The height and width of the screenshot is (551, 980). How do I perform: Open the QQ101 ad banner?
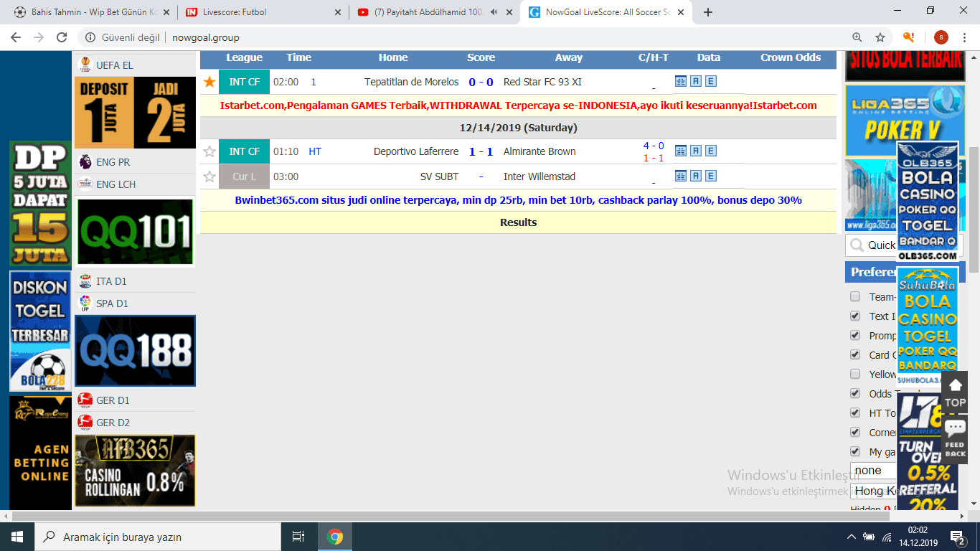(135, 232)
